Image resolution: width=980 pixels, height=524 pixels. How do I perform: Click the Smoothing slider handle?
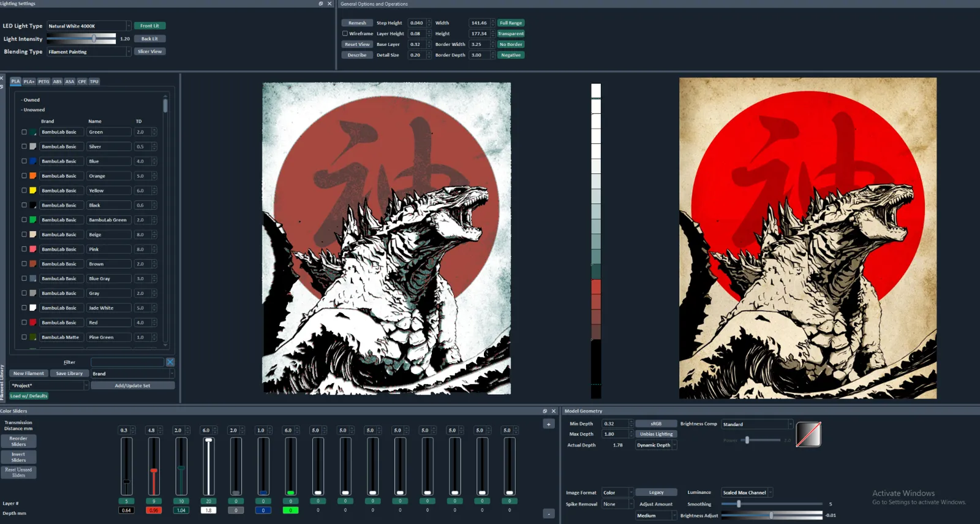click(739, 504)
